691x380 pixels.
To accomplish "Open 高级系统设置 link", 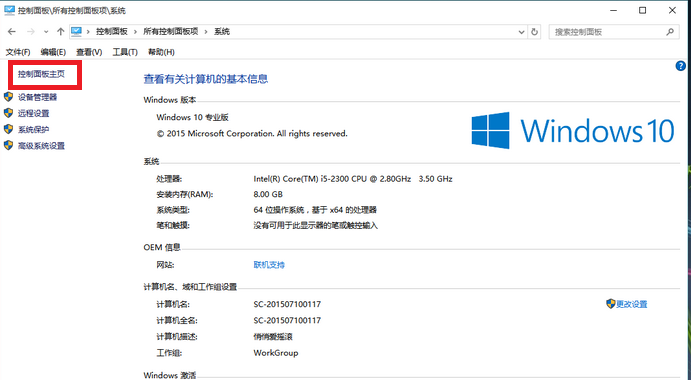I will point(41,146).
